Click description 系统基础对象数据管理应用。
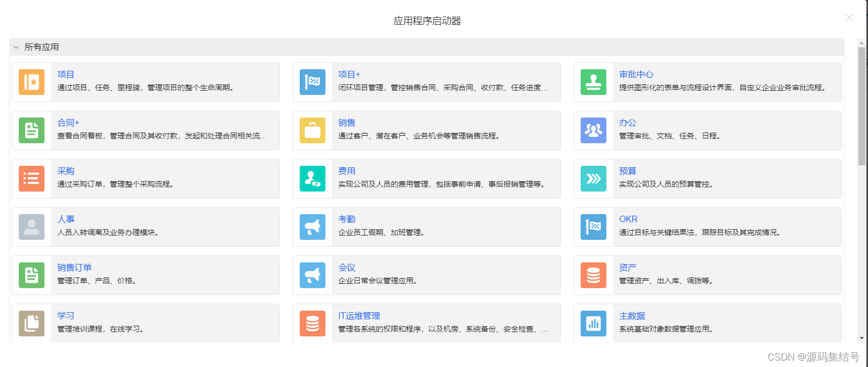The image size is (868, 367). (666, 329)
